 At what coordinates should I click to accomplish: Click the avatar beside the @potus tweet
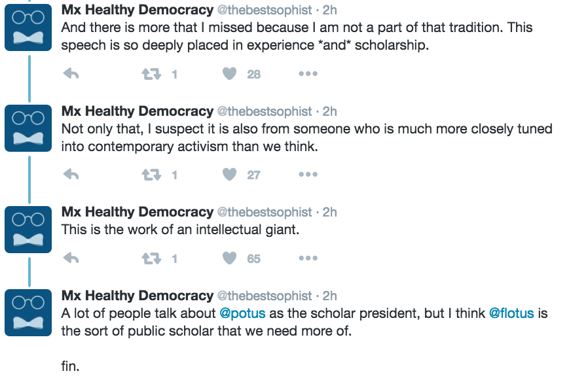point(28,313)
